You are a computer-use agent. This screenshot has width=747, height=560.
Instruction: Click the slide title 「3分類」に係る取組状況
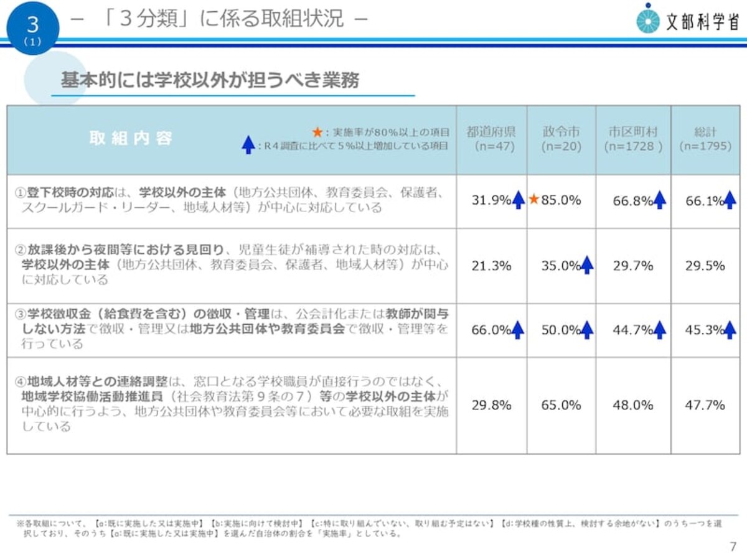coord(220,19)
